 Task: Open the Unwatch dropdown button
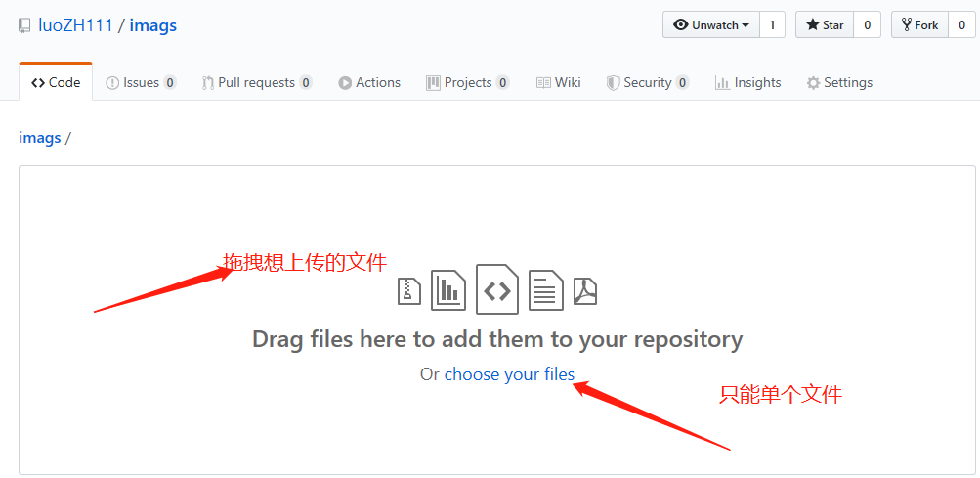pos(711,25)
